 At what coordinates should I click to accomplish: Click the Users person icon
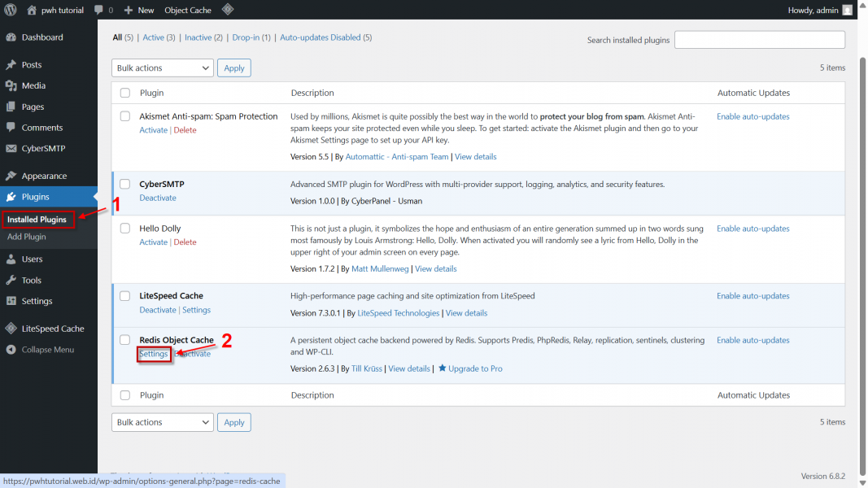click(x=11, y=259)
